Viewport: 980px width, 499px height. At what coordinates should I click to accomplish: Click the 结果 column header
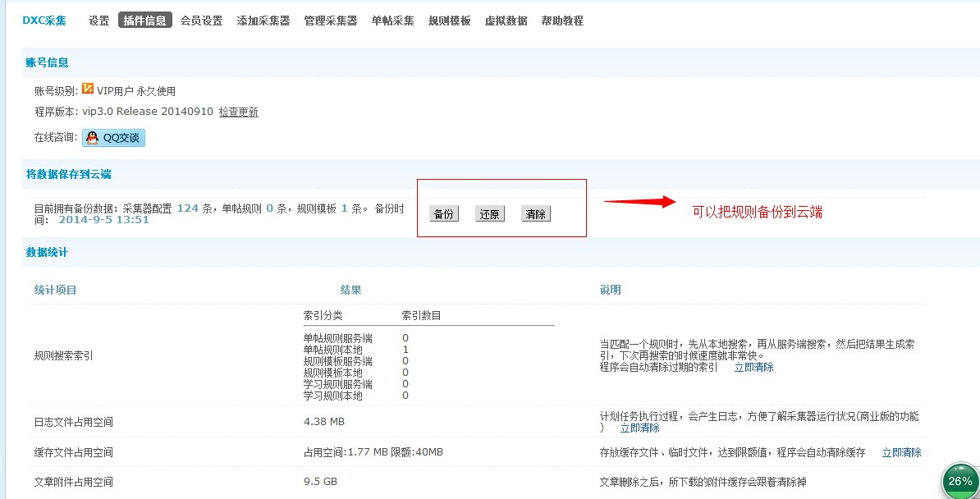click(x=350, y=291)
